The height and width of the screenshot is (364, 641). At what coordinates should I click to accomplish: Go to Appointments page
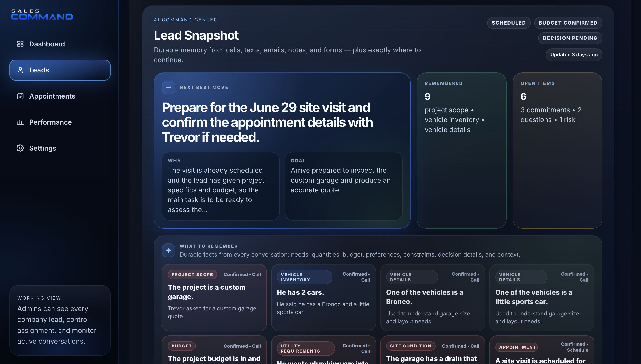tap(60, 96)
